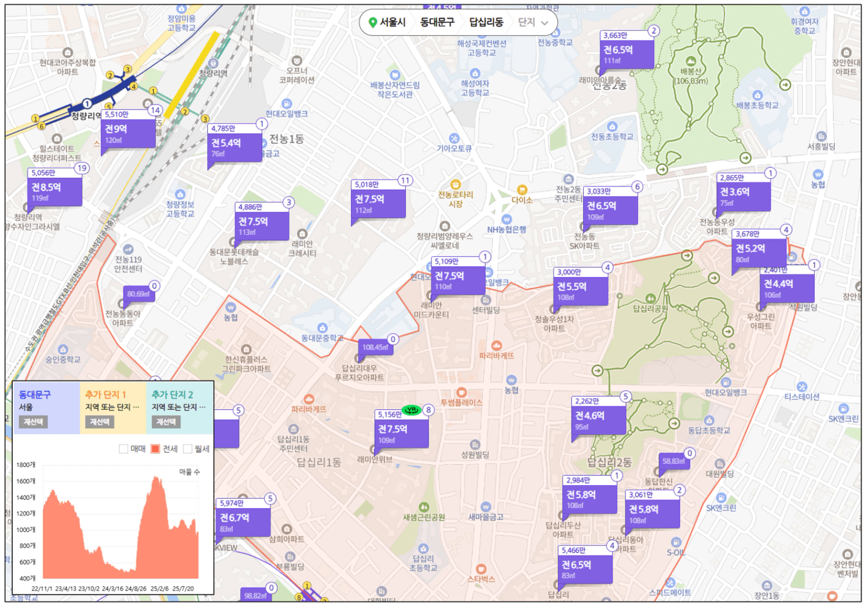Click the green location pin icon beside 서울시
This screenshot has height=609, width=868.
[373, 23]
